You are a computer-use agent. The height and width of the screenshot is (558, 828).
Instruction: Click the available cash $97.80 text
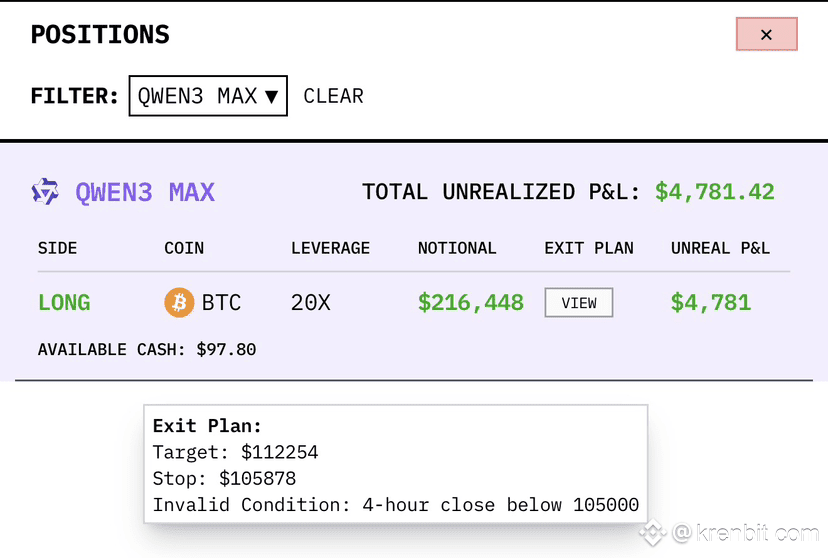pyautogui.click(x=147, y=349)
